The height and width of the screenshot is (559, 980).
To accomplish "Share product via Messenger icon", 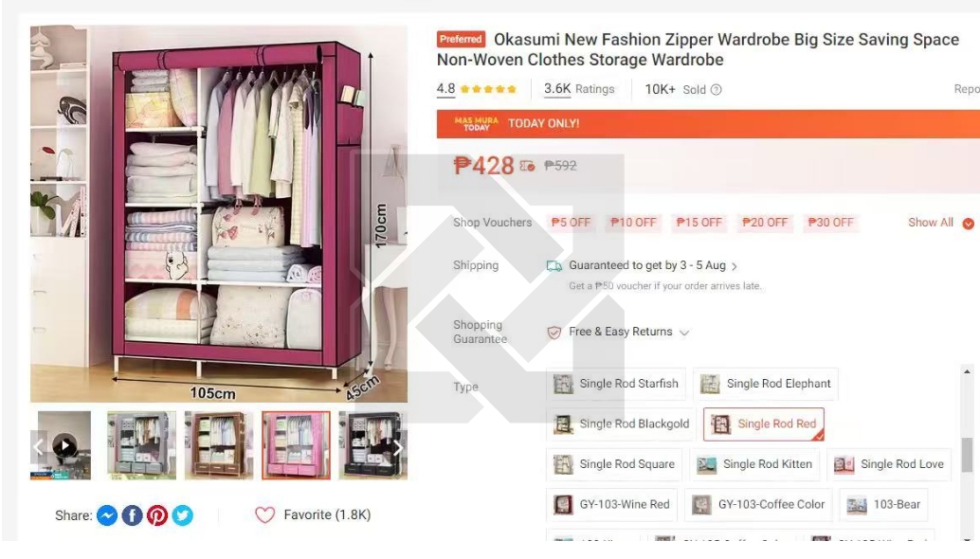I will pyautogui.click(x=107, y=515).
